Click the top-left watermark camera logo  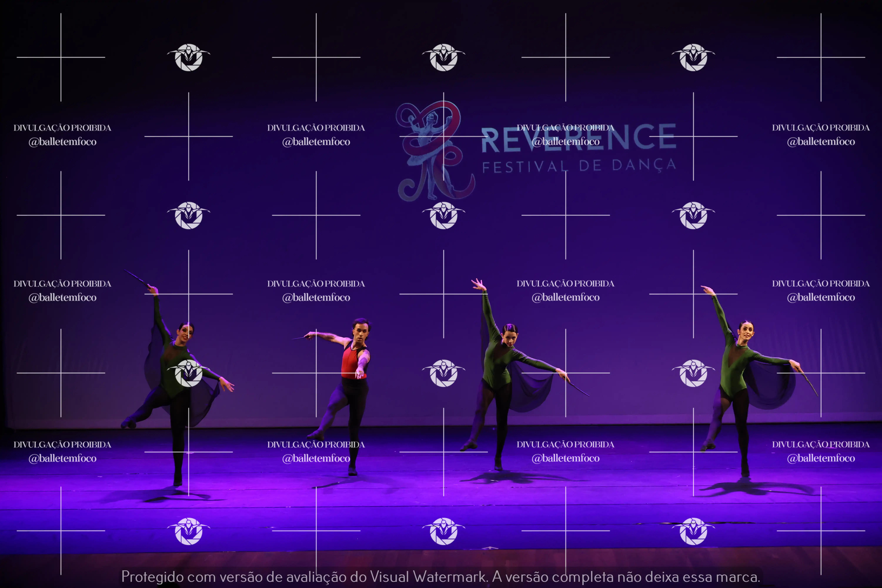[189, 57]
